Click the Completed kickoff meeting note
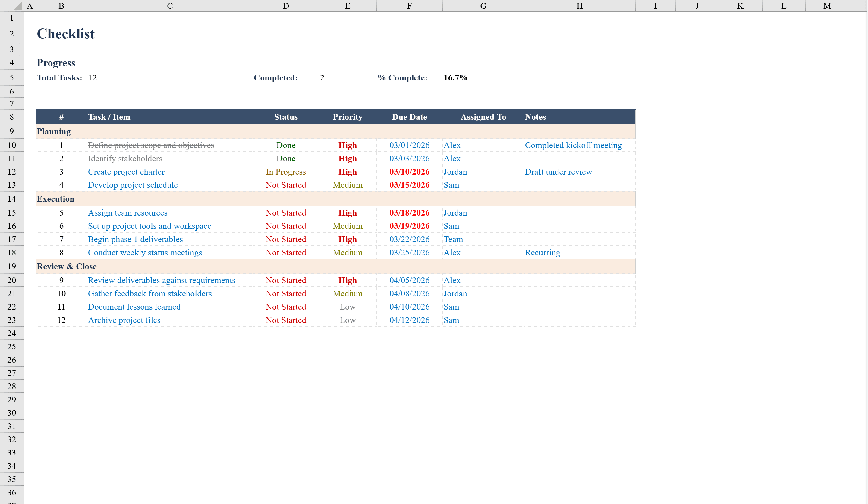The height and width of the screenshot is (504, 868). point(573,145)
